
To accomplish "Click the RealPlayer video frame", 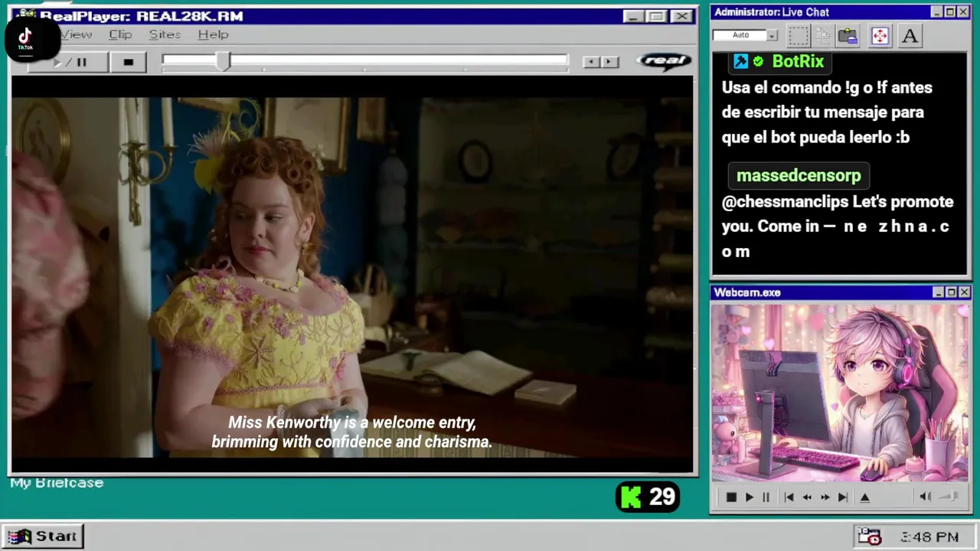I will pyautogui.click(x=352, y=276).
